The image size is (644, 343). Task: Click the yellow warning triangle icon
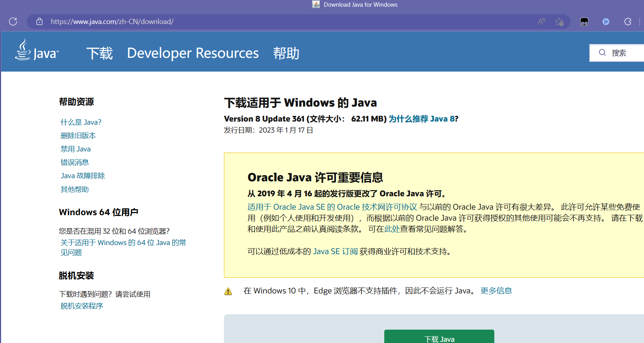point(228,291)
